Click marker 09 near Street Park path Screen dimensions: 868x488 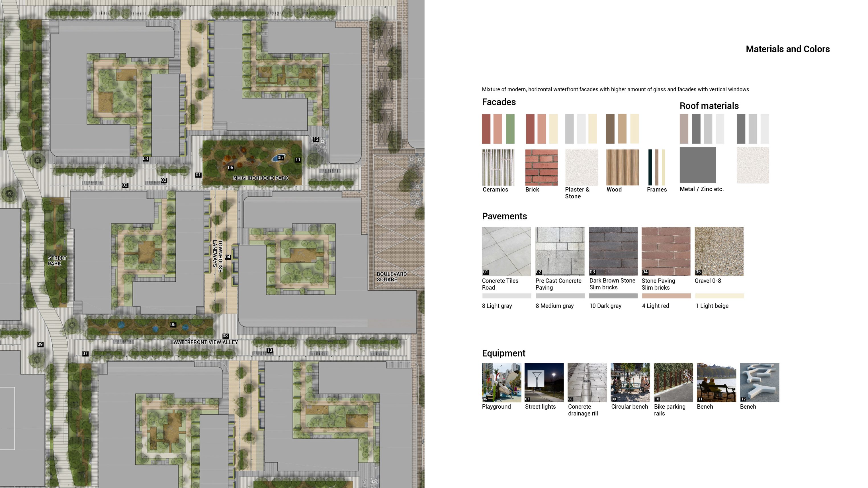tap(40, 344)
